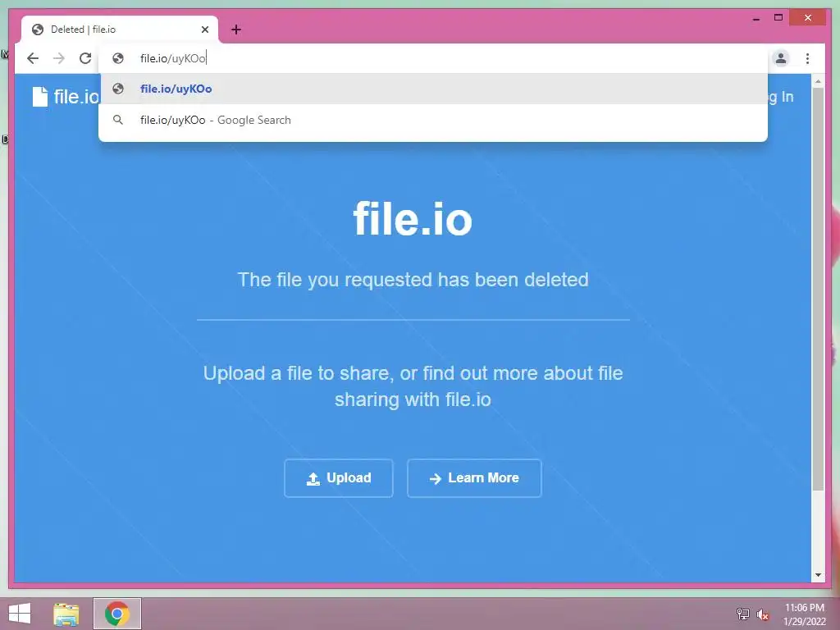Click the upload arrow icon on the Upload button

313,478
